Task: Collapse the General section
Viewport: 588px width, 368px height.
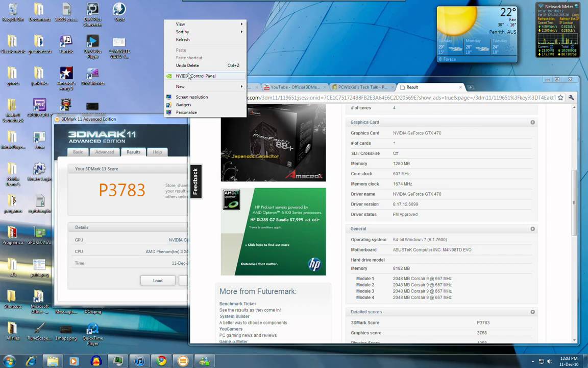Action: click(532, 228)
